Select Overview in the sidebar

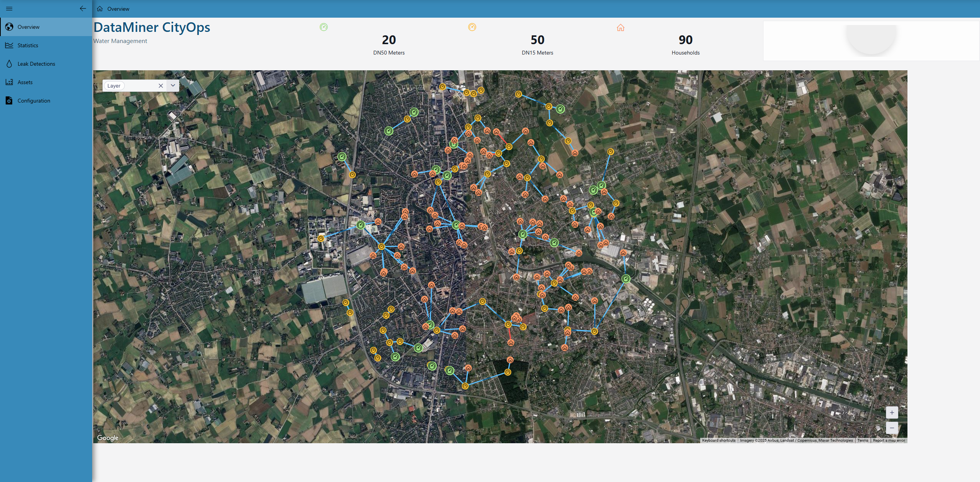click(28, 27)
